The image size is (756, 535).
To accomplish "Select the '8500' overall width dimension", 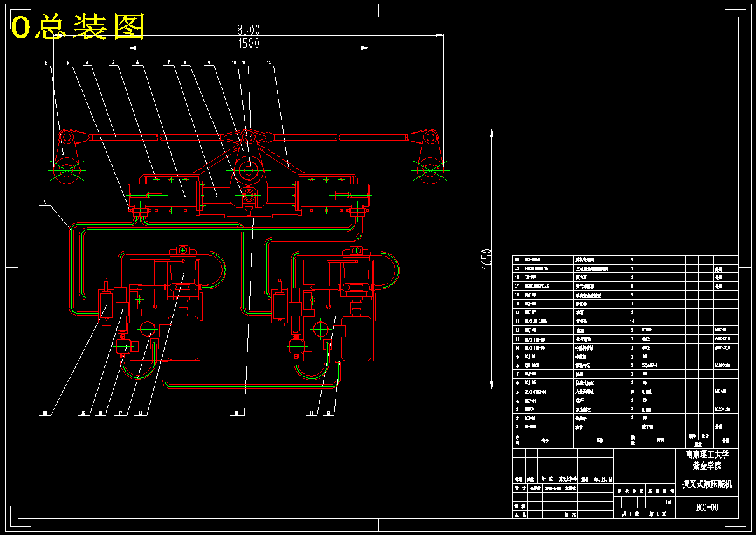I will tap(249, 30).
